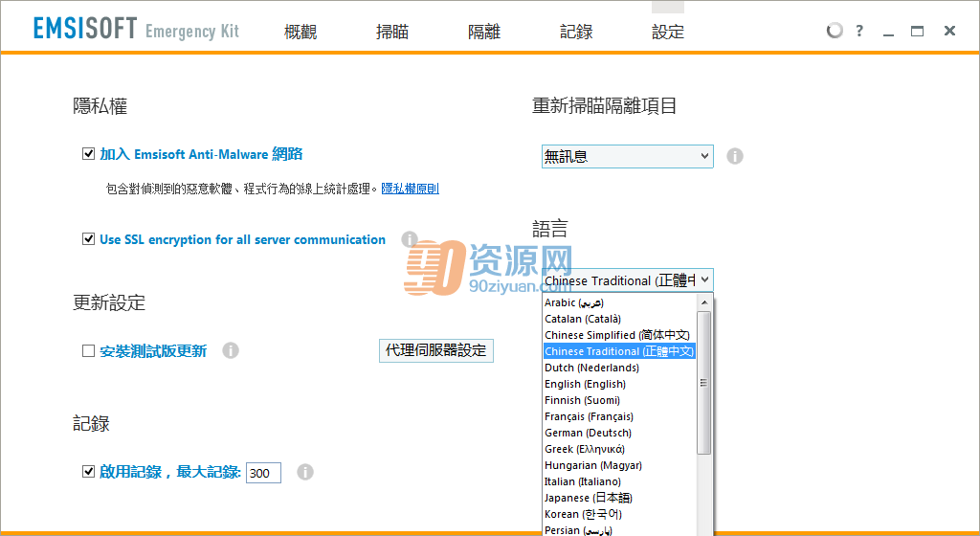This screenshot has width=980, height=536.
Task: Show info icon next to 無訊息 dropdown
Action: coord(735,156)
